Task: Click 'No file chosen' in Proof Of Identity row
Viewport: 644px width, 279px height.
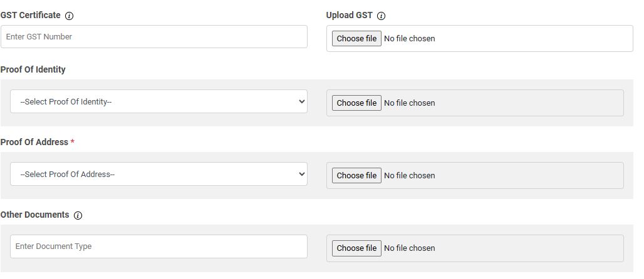Action: 409,103
